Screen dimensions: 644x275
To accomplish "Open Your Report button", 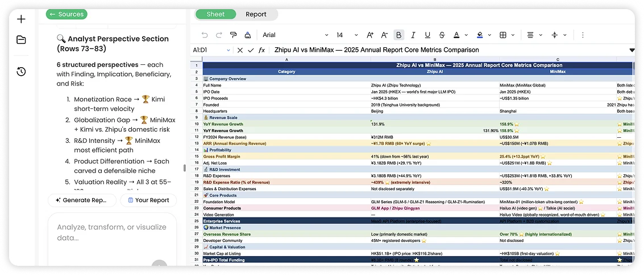I will 148,200.
